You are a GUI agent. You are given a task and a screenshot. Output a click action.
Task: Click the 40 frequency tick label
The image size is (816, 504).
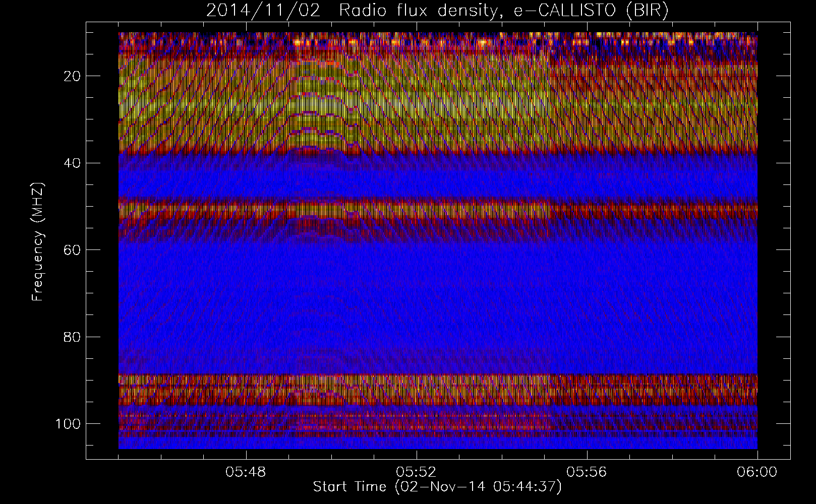73,163
